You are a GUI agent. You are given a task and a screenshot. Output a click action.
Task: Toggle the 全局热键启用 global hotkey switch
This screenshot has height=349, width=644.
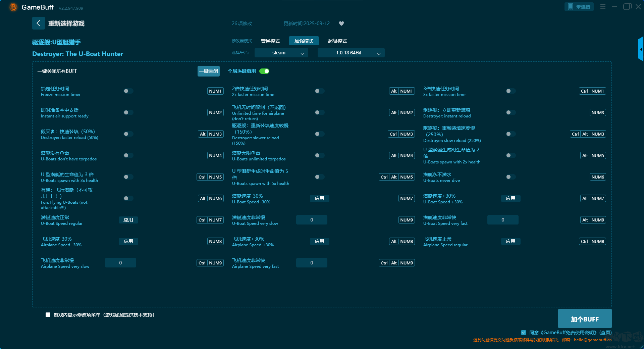[264, 71]
